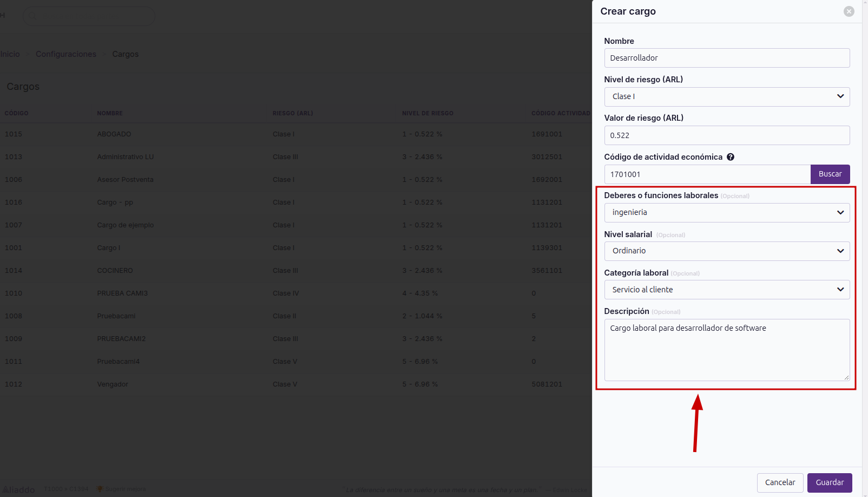868x497 pixels.
Task: Click the Aliaddo logo at bottom left
Action: coord(19,489)
